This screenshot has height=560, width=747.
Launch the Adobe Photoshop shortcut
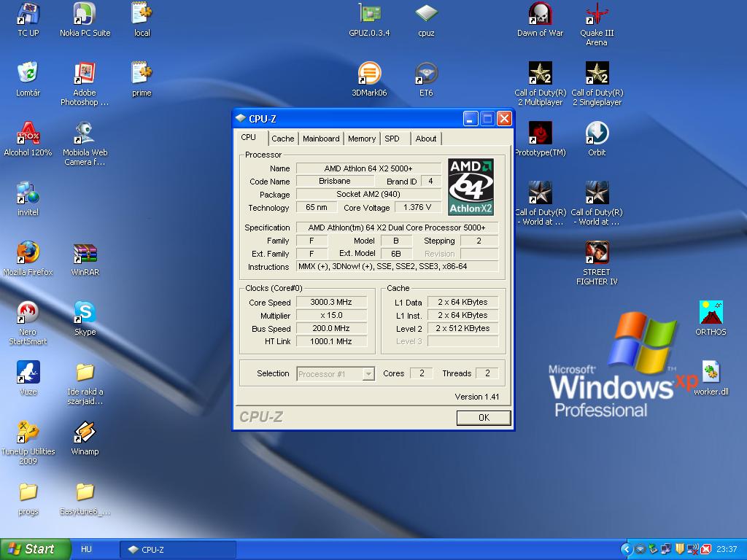pos(85,84)
